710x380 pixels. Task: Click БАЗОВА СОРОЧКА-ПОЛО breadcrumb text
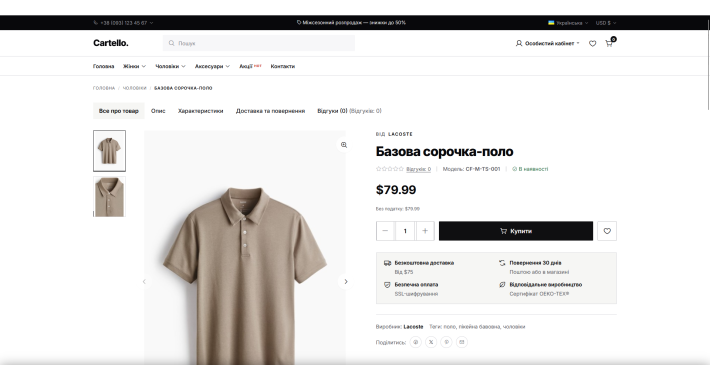click(183, 88)
